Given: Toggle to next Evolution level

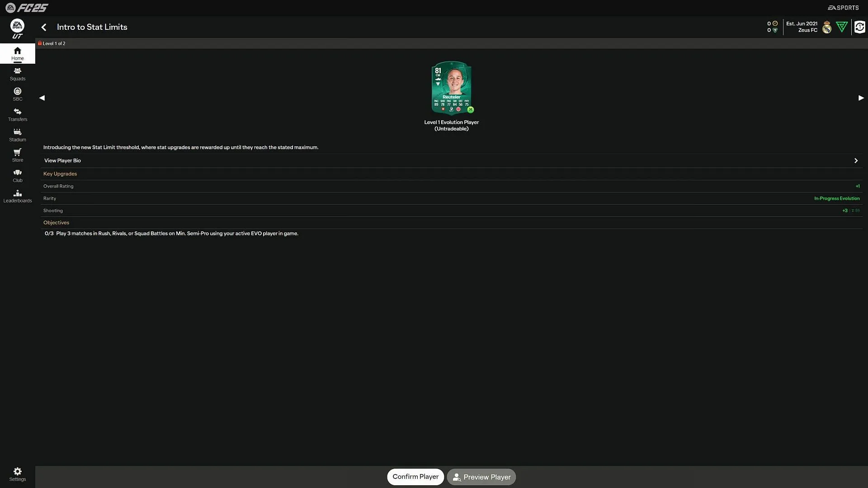Looking at the screenshot, I should [x=861, y=98].
